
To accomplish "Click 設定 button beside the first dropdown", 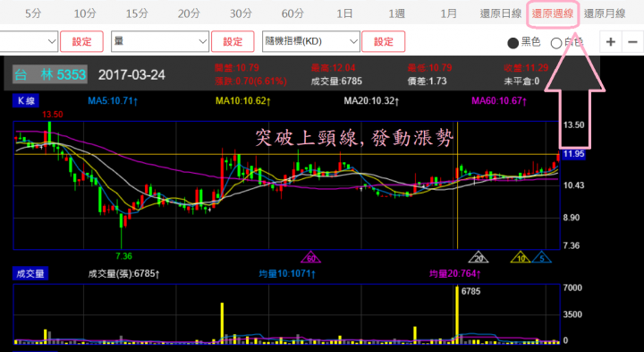I will 81,41.
